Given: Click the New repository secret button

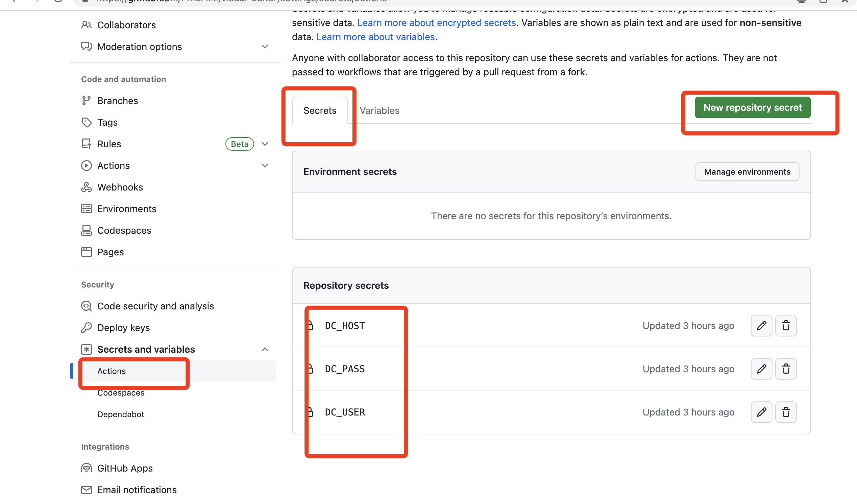Looking at the screenshot, I should [752, 107].
